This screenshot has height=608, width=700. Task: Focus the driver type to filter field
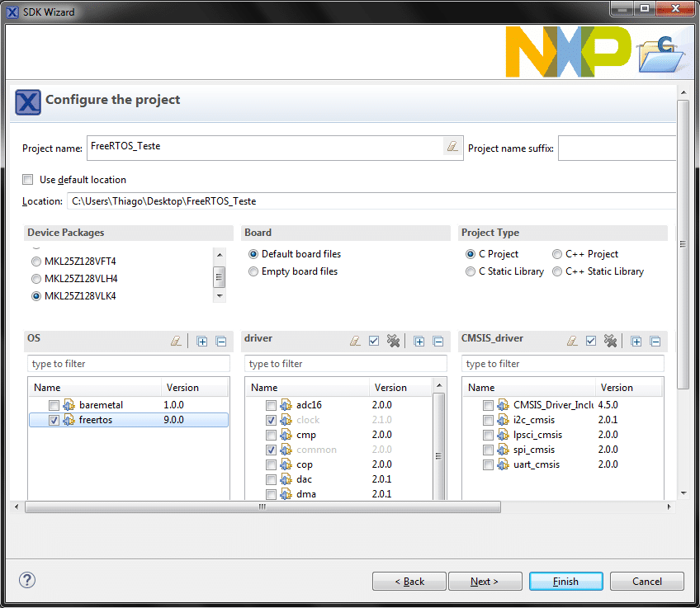(346, 364)
